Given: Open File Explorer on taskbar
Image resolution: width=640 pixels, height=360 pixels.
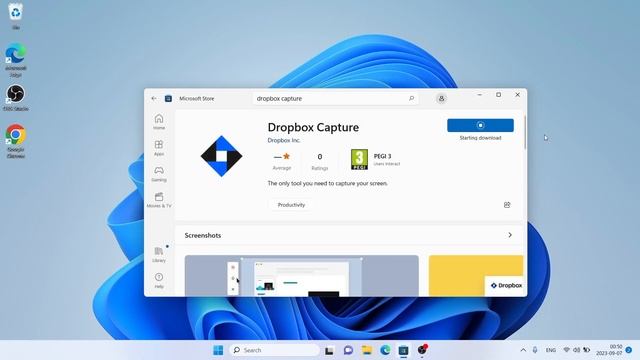Looking at the screenshot, I should tap(367, 350).
